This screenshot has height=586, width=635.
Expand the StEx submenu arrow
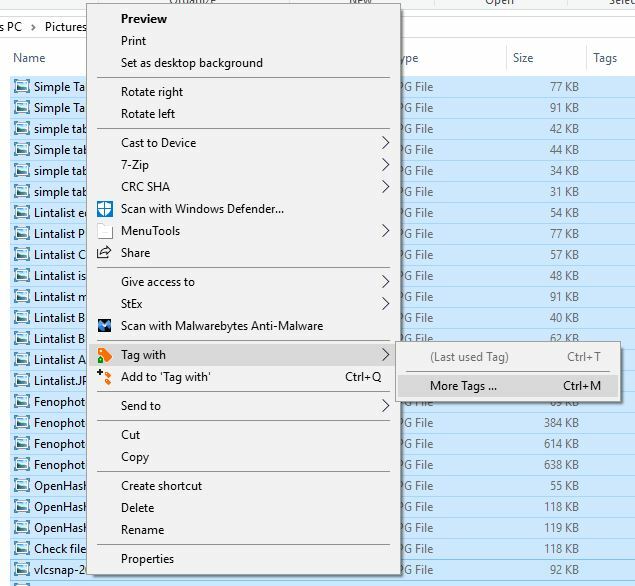pos(385,304)
